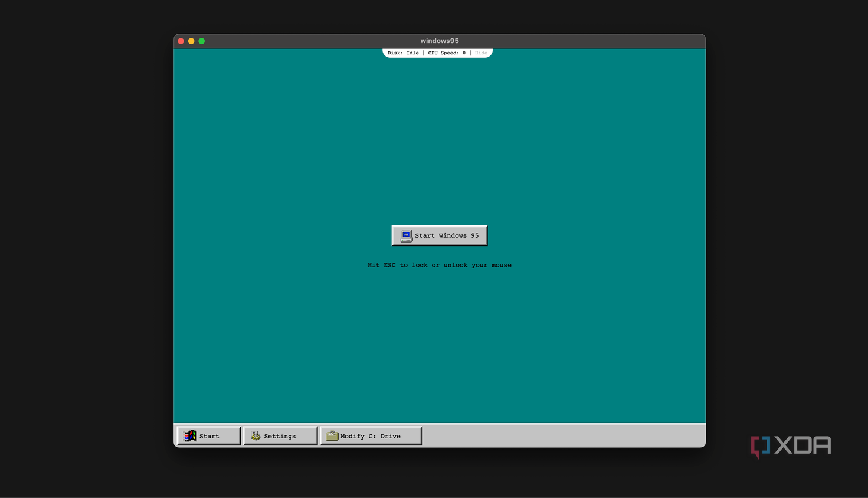Image resolution: width=868 pixels, height=498 pixels.
Task: Click the Disk: Idle status text
Action: [x=403, y=53]
